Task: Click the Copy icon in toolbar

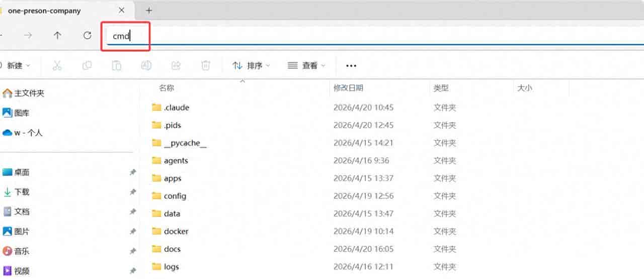Action: pos(87,65)
